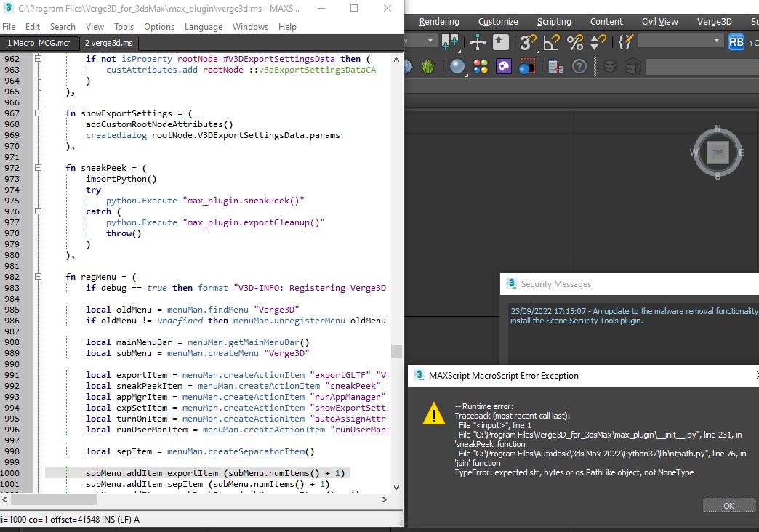Click the blue RB toolbar icon
The width and height of the screenshot is (759, 532).
pos(736,42)
